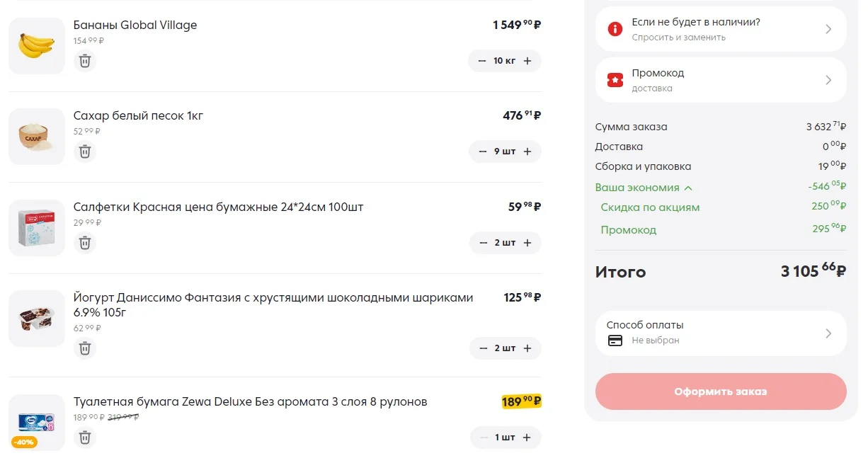
Task: Delete Zewa Deluxe toilet paper with trash icon
Action: click(x=85, y=438)
